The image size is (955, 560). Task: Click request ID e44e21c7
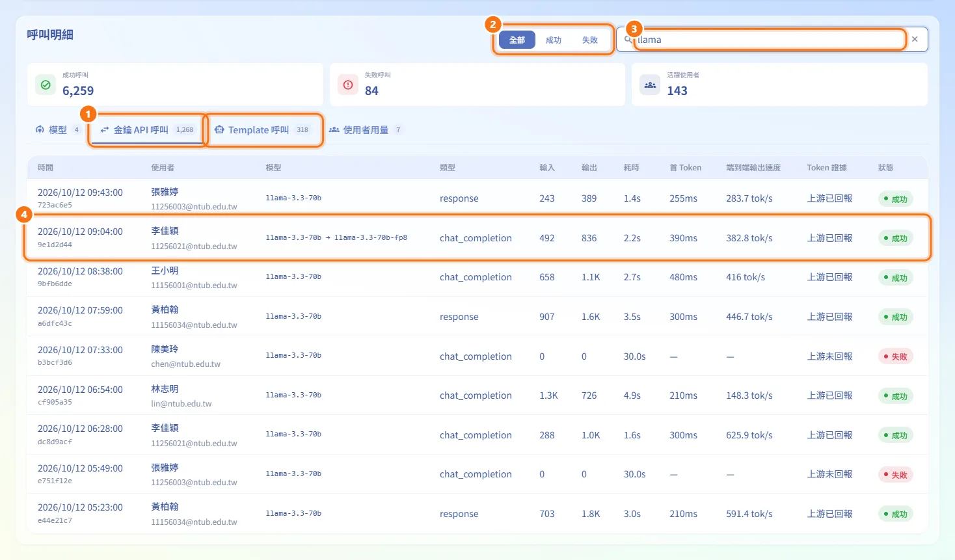(x=55, y=520)
